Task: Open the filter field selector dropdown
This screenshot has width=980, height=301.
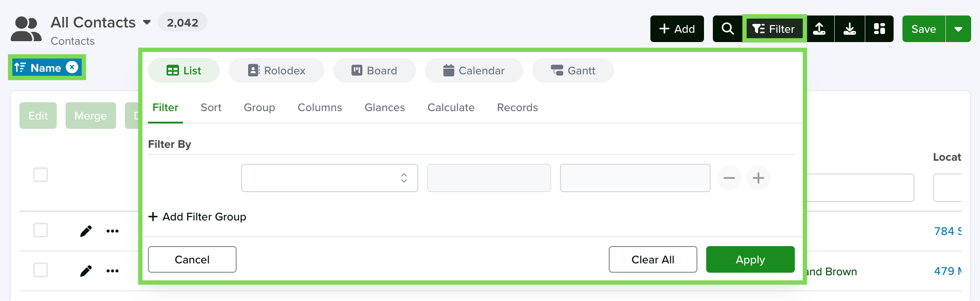Action: point(330,178)
